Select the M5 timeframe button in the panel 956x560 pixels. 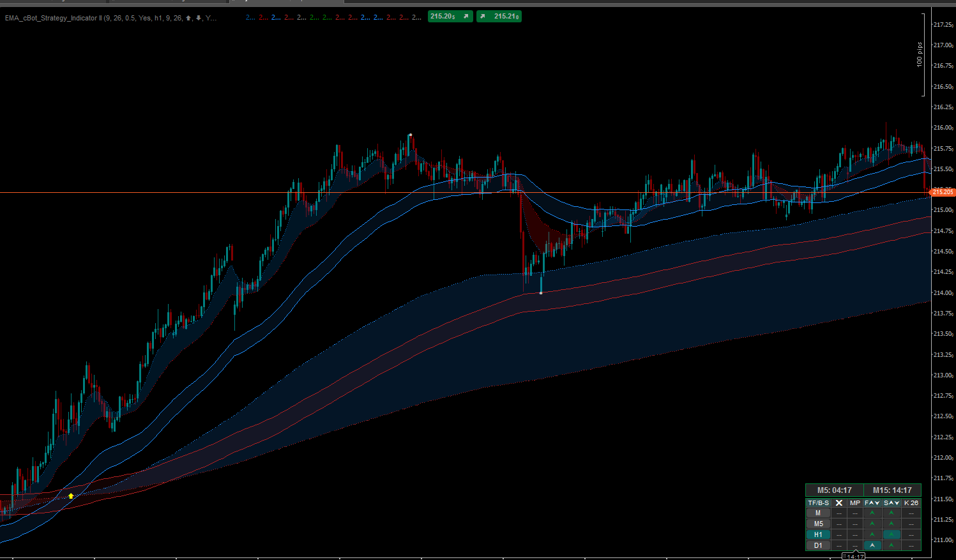pos(818,524)
